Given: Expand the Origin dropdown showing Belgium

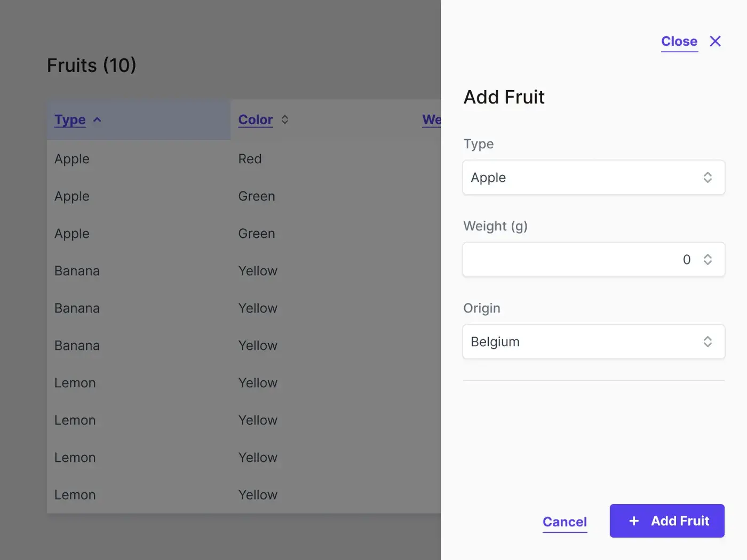Looking at the screenshot, I should (593, 342).
